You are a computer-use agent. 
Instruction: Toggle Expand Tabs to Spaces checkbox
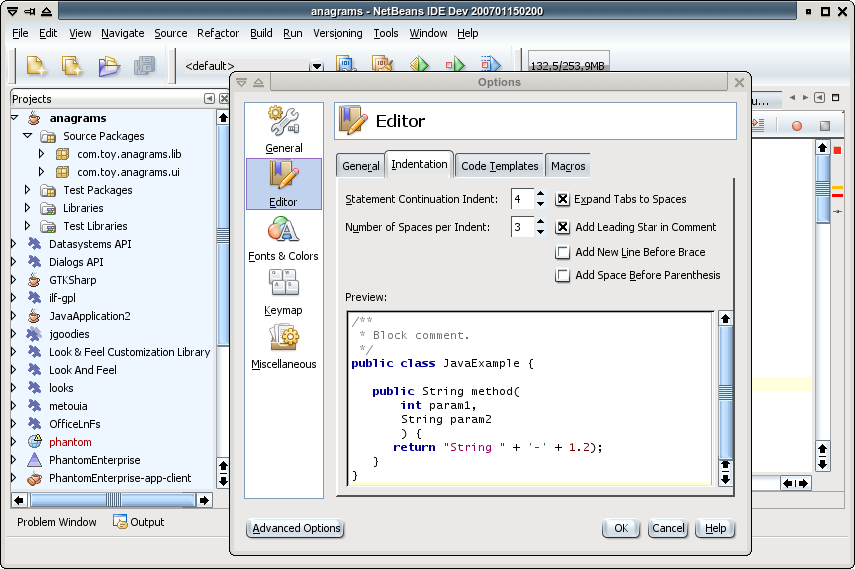(x=562, y=199)
